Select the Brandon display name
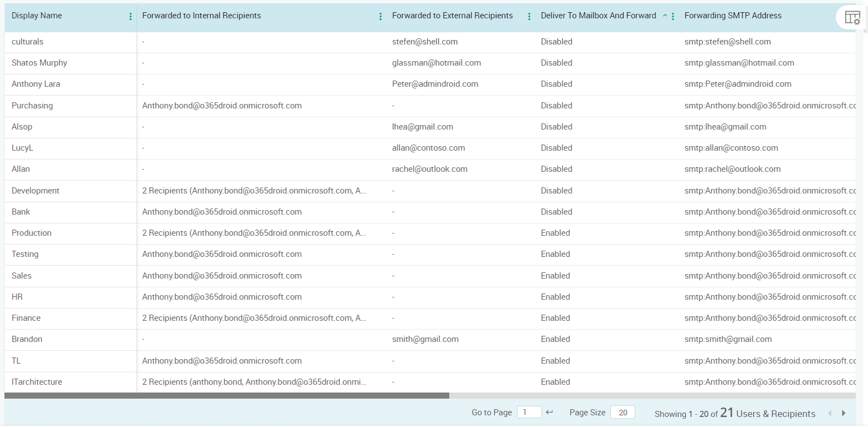This screenshot has height=427, width=868. click(x=27, y=339)
